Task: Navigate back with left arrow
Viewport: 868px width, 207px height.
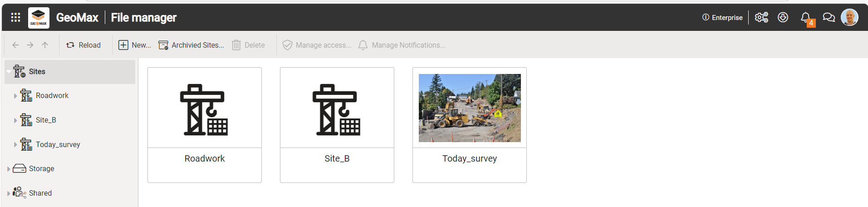Action: click(x=15, y=45)
